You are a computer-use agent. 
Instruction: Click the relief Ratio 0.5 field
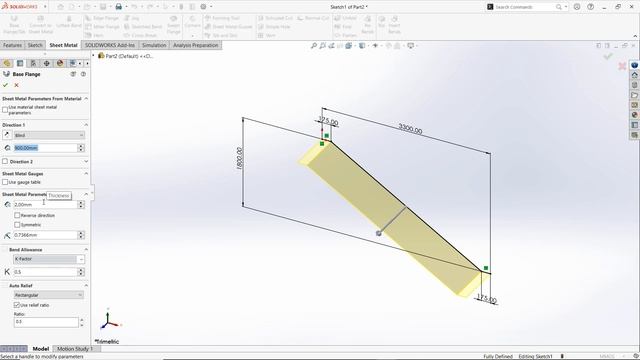pos(45,322)
